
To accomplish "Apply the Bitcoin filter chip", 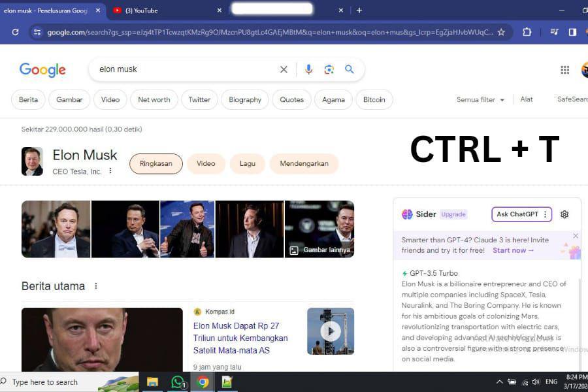I will point(374,100).
